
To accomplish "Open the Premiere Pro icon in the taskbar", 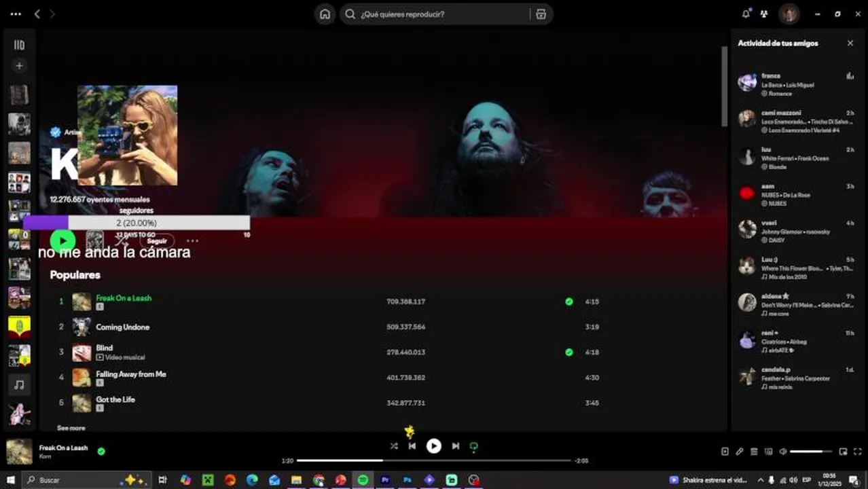I will click(x=385, y=480).
